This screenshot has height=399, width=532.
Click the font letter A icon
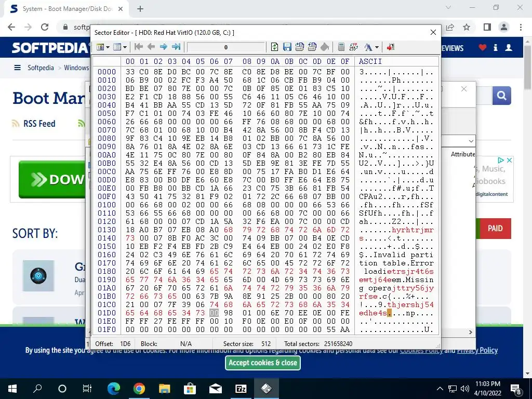pos(368,47)
